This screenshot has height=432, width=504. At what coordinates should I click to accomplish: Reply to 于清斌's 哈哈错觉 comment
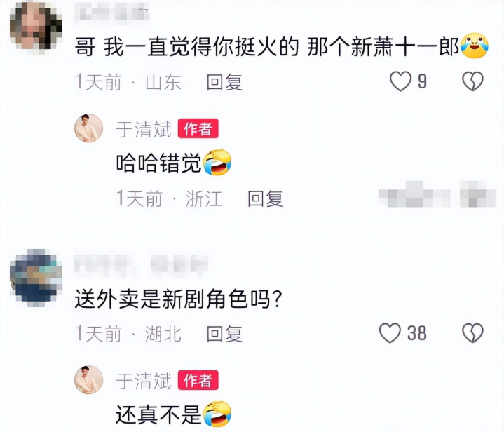pos(266,198)
